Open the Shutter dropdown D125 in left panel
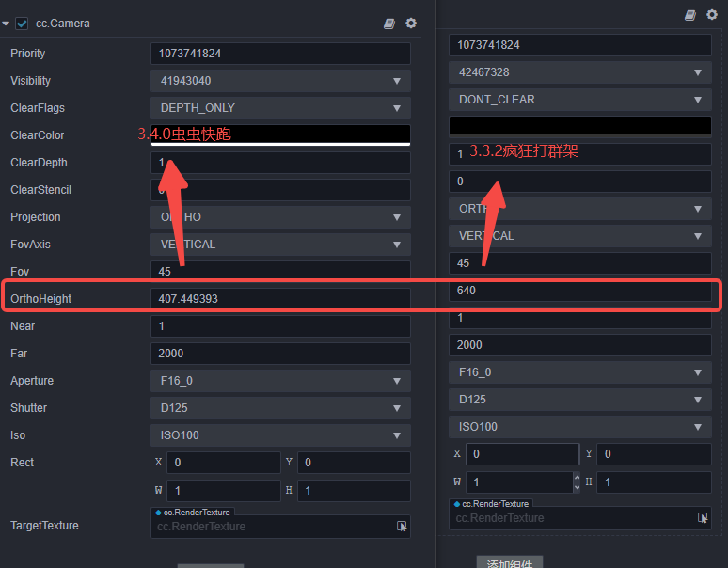 [280, 408]
